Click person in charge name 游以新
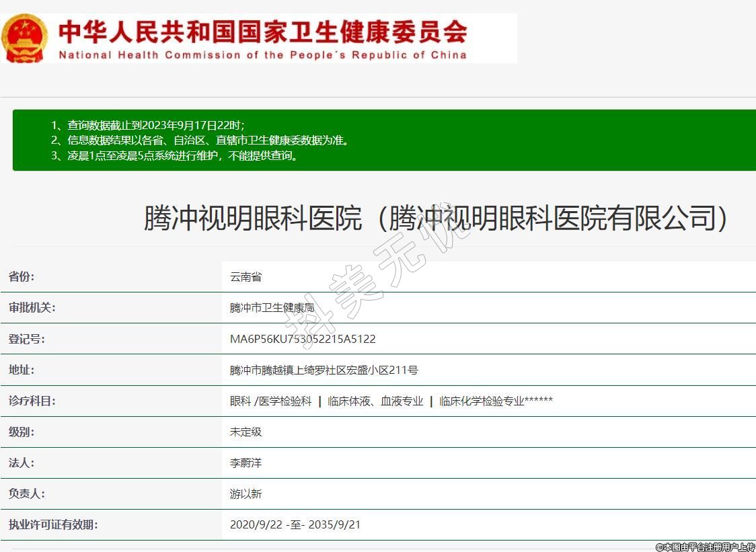The image size is (756, 552). click(245, 494)
